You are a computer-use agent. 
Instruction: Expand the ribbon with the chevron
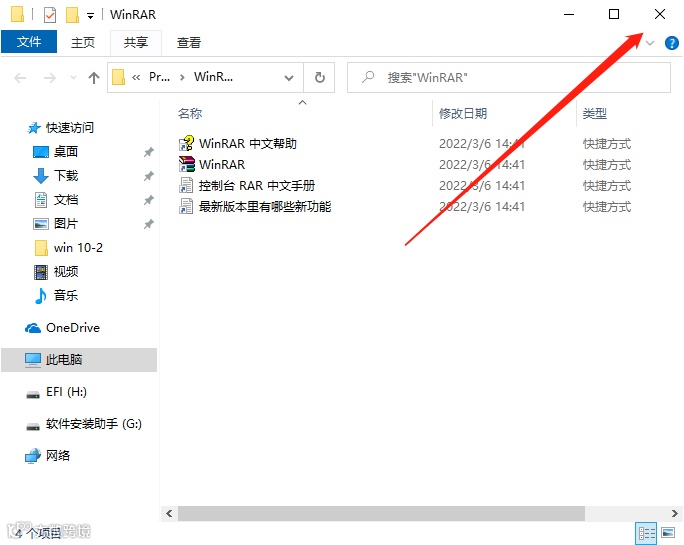(650, 43)
